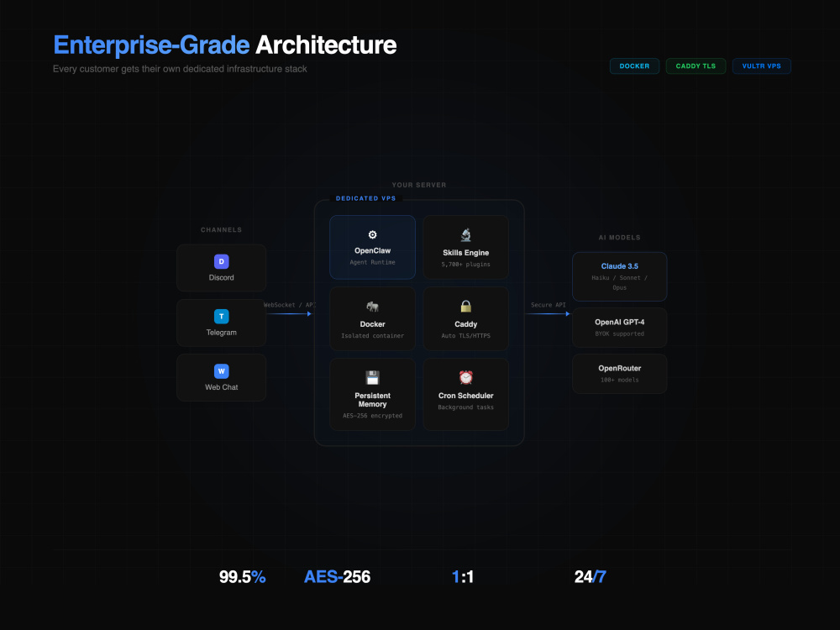Click the Discord 'D' channel icon
Screen dimensions: 840x630
click(x=221, y=261)
